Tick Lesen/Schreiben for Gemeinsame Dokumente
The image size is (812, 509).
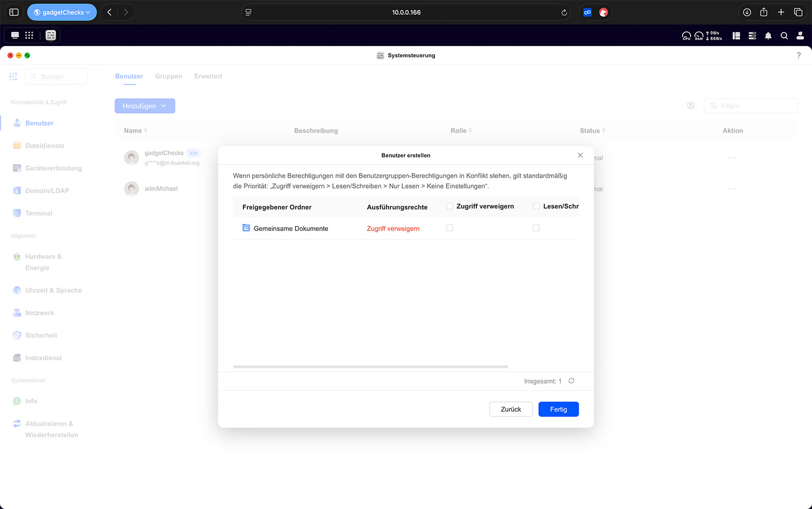coord(536,228)
